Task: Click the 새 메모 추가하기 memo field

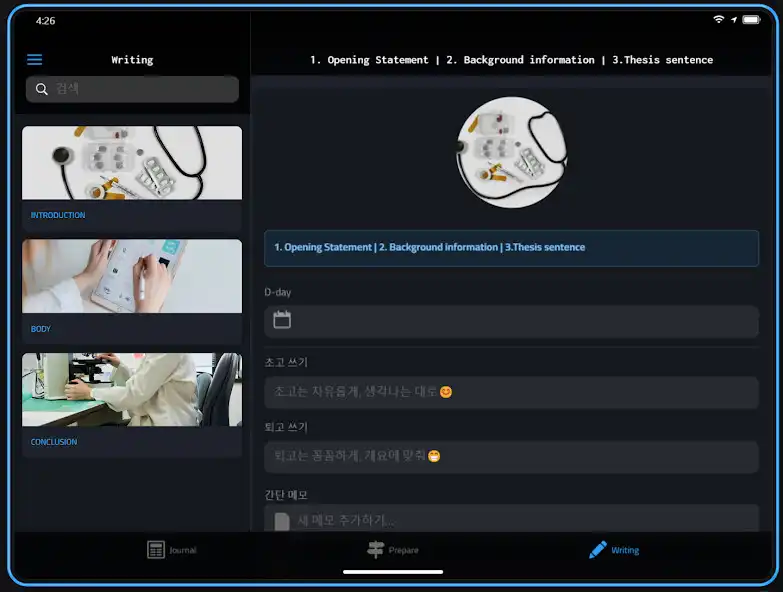Action: point(511,519)
